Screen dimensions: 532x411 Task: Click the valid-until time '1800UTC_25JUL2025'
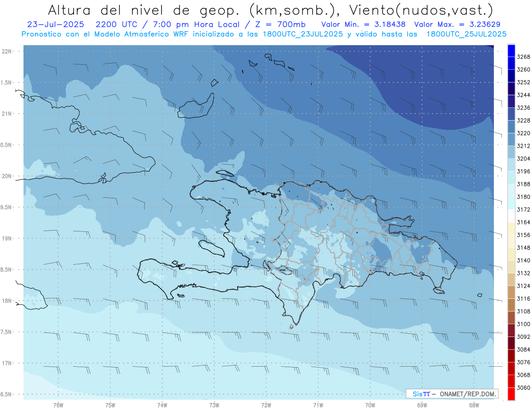(465, 34)
